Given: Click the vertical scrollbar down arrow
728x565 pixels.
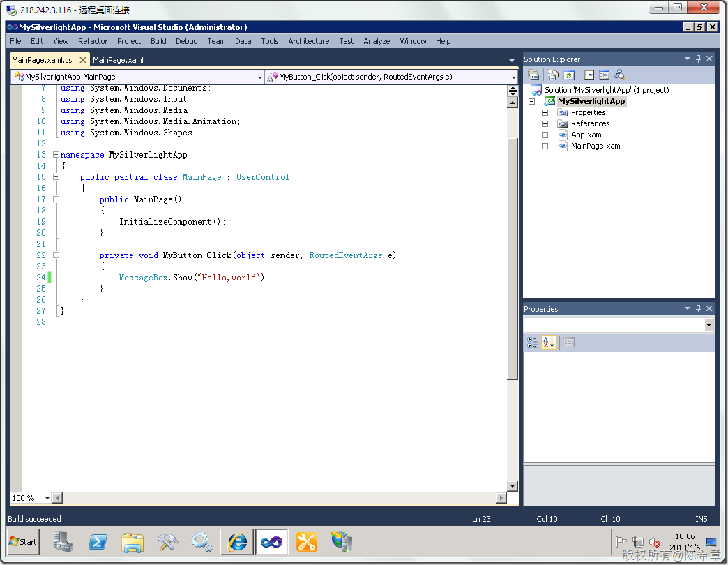Looking at the screenshot, I should point(513,486).
